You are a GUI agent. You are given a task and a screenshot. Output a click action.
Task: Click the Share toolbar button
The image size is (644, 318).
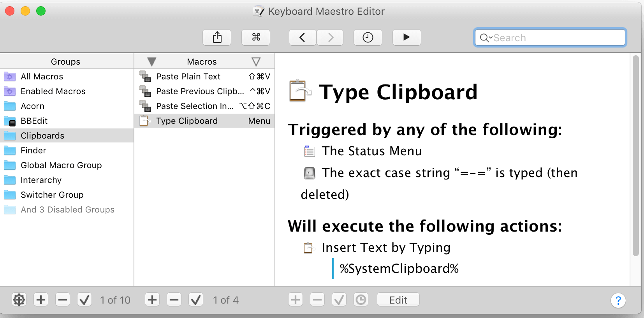point(217,37)
